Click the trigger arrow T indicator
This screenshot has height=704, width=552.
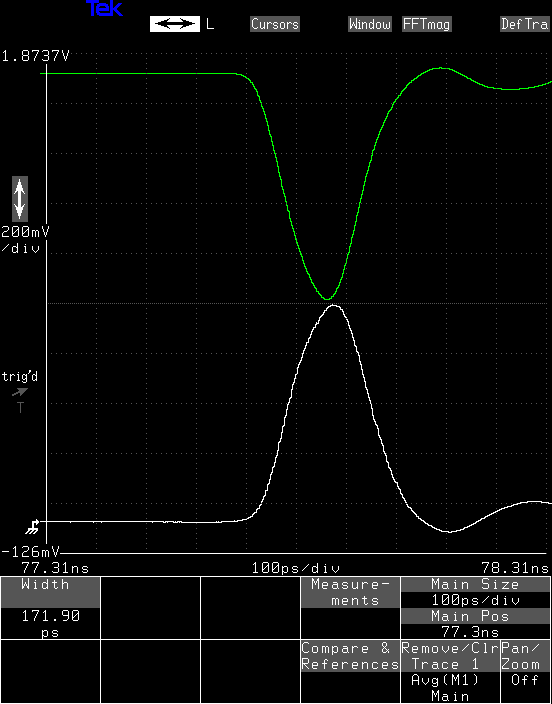[20, 400]
